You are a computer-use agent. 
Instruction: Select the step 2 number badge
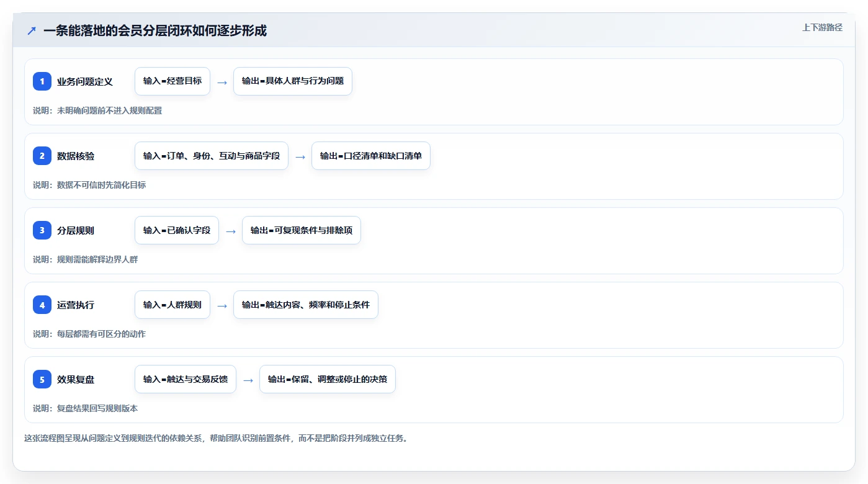pyautogui.click(x=42, y=156)
